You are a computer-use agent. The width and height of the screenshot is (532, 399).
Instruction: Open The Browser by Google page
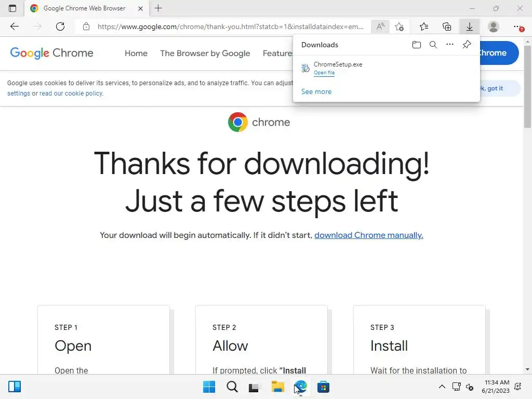click(x=205, y=54)
